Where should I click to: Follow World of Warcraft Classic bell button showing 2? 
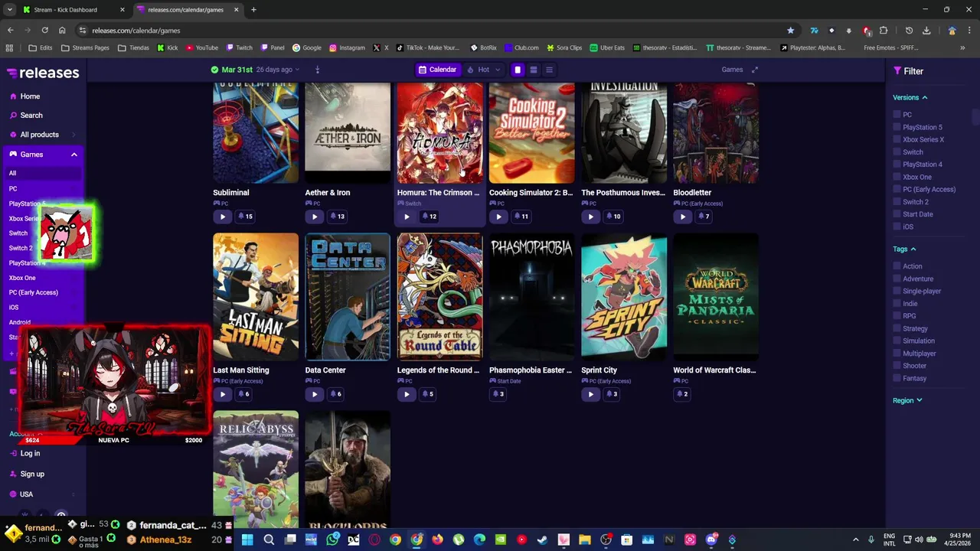pos(682,394)
